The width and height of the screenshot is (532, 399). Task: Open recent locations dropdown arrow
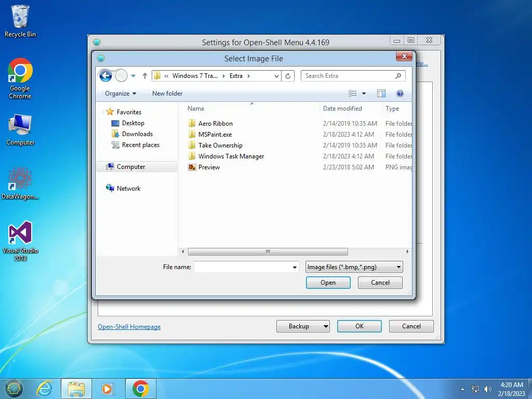134,76
